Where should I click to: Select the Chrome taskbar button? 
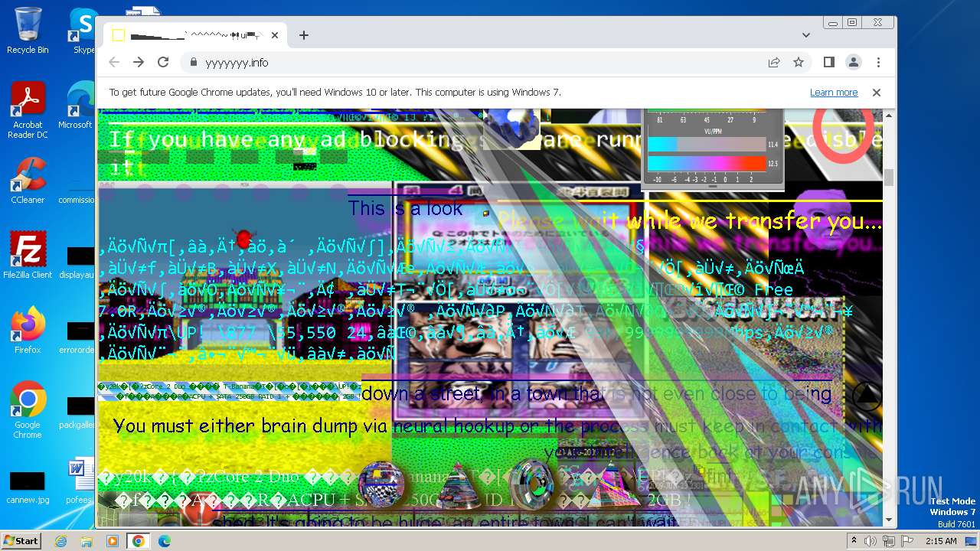coord(139,541)
